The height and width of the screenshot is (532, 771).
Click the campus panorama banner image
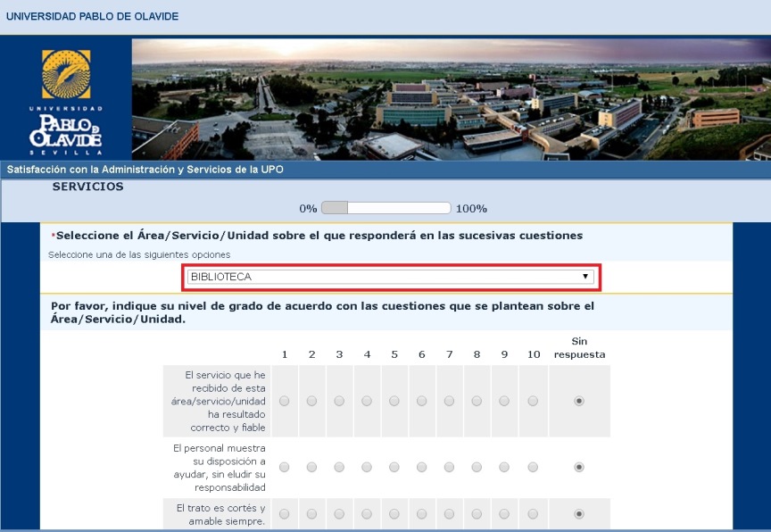pyautogui.click(x=451, y=99)
